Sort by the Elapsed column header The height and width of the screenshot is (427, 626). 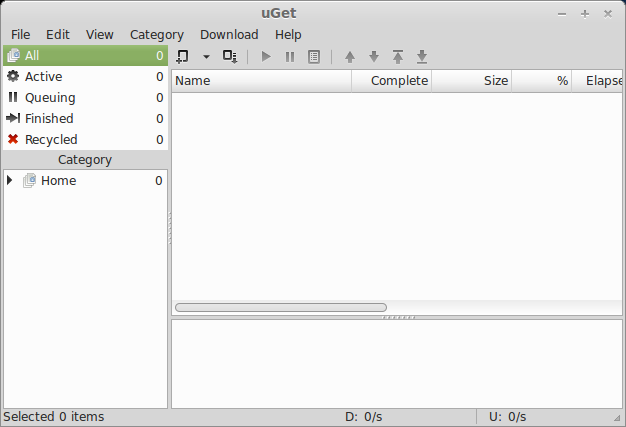point(597,81)
